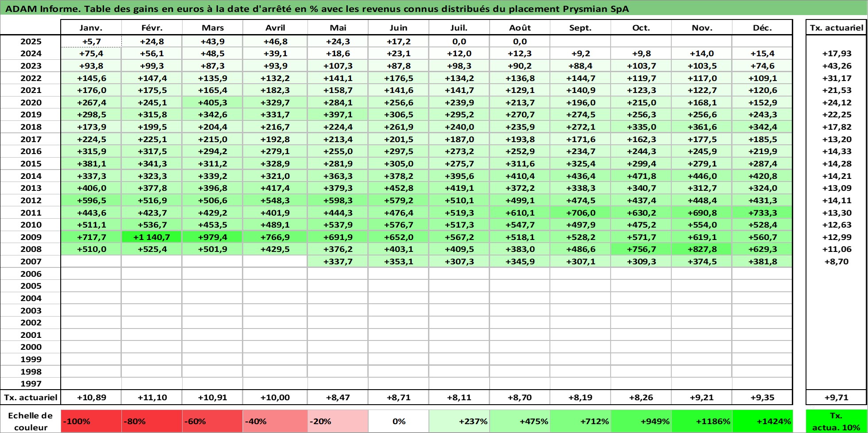Select cell value +381,8
This screenshot has width=868, height=433.
[x=762, y=261]
